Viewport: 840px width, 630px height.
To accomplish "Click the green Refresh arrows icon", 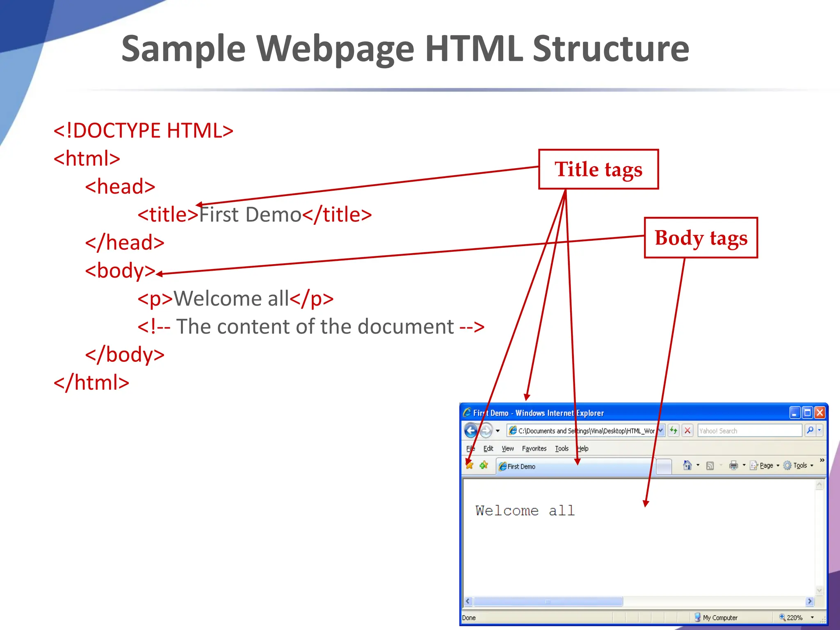I will [673, 431].
